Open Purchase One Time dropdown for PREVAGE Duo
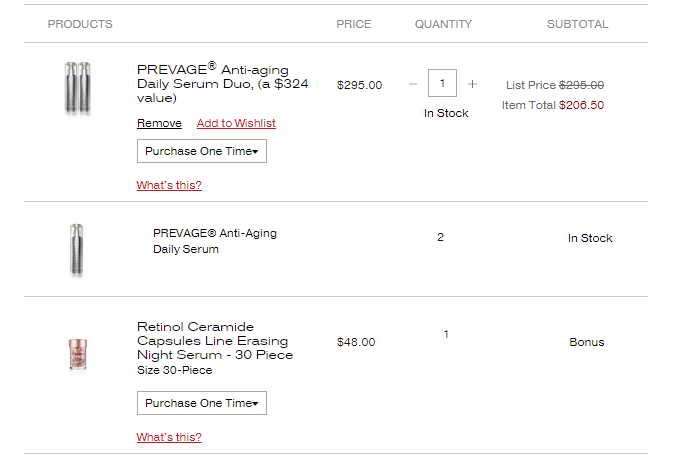The width and height of the screenshot is (676, 466). tap(202, 151)
